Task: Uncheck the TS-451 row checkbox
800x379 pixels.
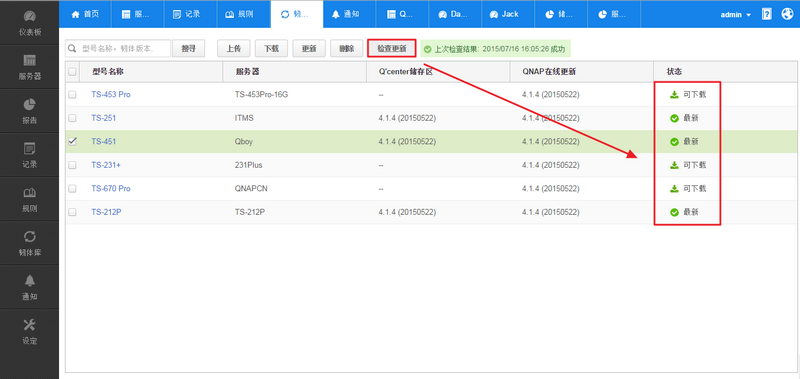Action: 72,141
